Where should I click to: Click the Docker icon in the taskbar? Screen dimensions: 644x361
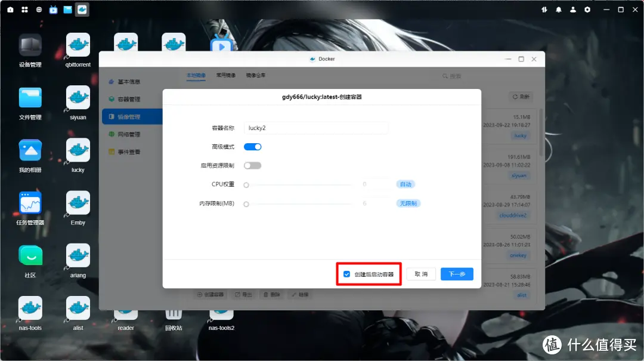(82, 10)
